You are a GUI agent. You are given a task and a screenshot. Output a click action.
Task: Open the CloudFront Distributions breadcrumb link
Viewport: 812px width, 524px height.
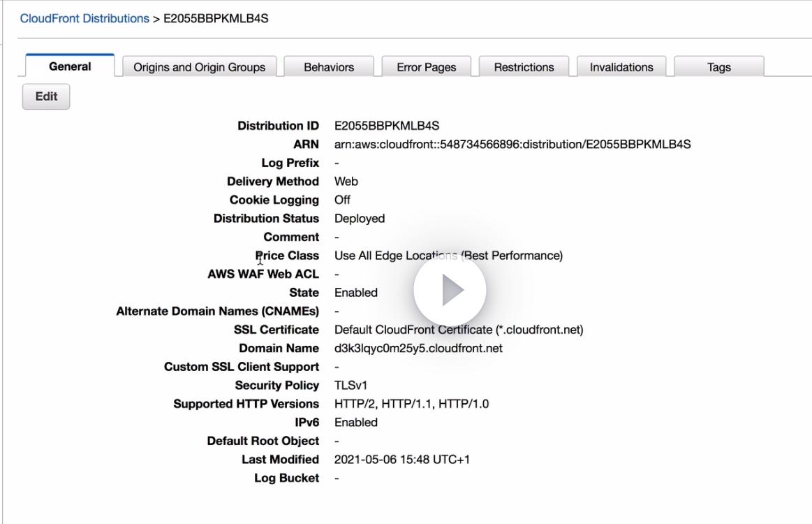[84, 18]
